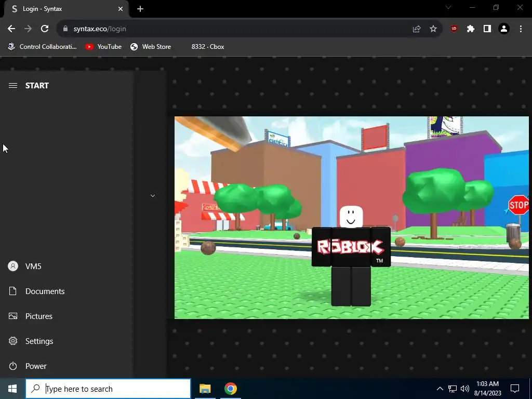View site info via lock icon
Viewport: 532px width, 399px height.
click(65, 29)
